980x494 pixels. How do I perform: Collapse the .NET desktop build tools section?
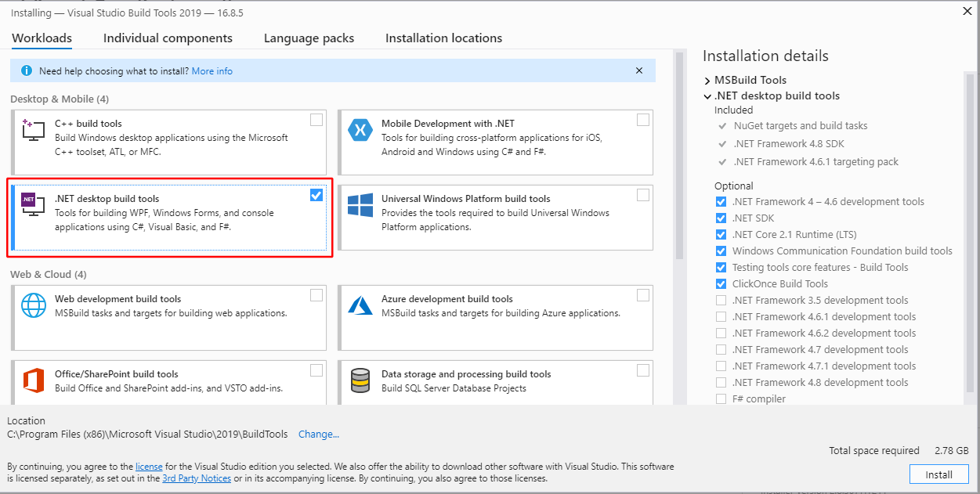pos(707,96)
